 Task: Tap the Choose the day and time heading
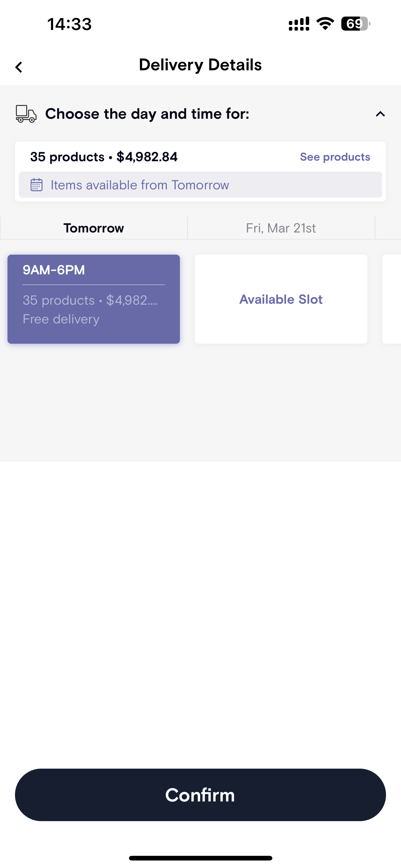(x=147, y=114)
